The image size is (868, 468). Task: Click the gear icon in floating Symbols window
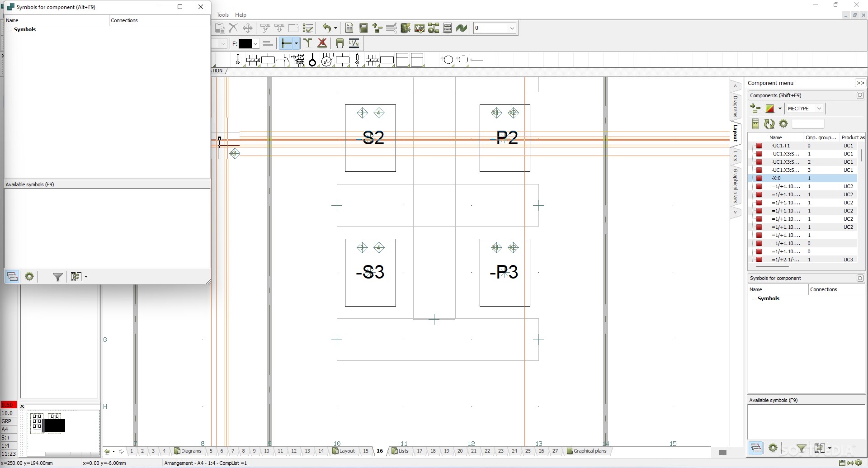point(29,277)
